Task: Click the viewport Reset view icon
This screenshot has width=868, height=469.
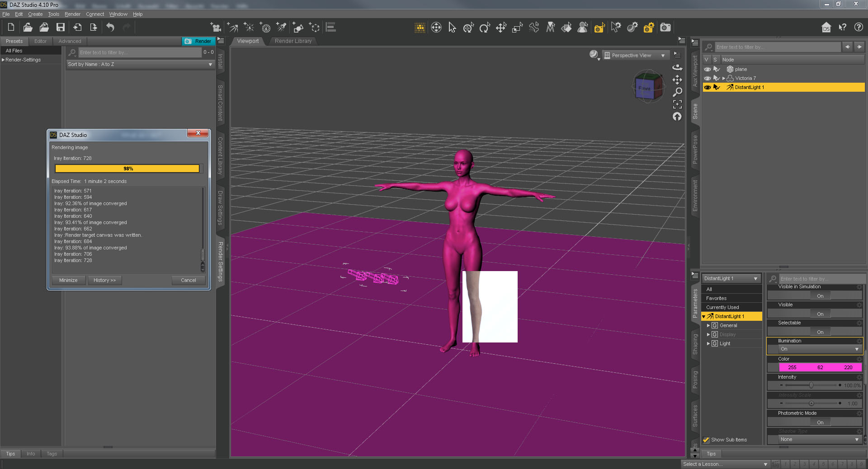Action: pos(677,117)
